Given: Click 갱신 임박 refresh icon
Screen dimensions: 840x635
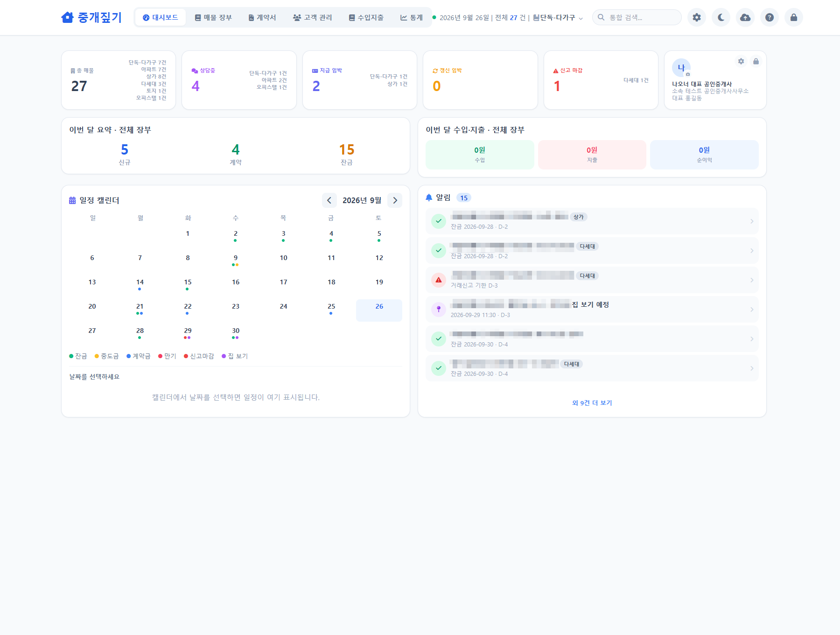Looking at the screenshot, I should click(435, 71).
